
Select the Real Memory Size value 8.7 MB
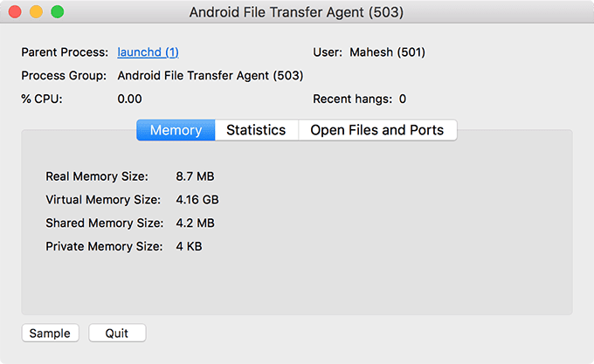point(195,176)
